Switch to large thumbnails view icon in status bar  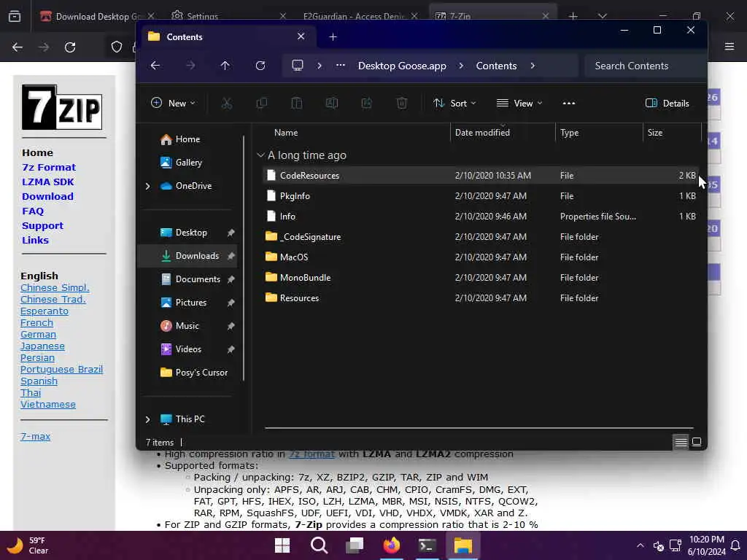pos(697,443)
